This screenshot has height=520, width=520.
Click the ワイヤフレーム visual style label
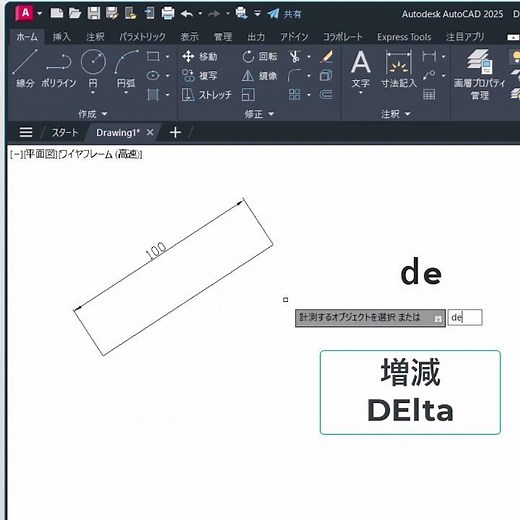click(x=100, y=154)
